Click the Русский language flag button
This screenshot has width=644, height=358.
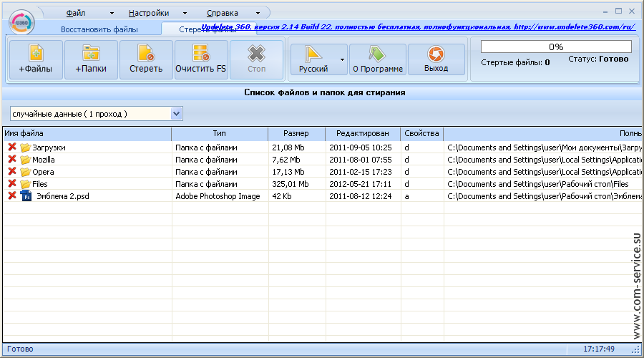314,59
